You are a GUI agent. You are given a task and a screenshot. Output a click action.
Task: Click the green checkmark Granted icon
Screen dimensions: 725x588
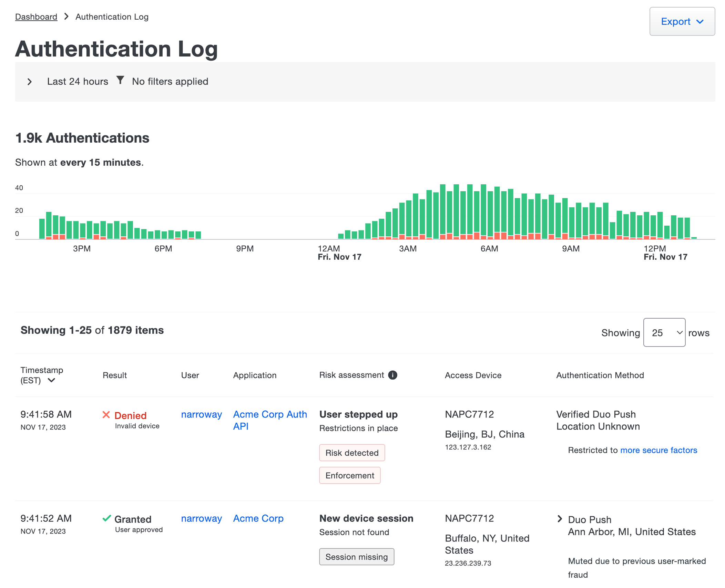point(106,518)
